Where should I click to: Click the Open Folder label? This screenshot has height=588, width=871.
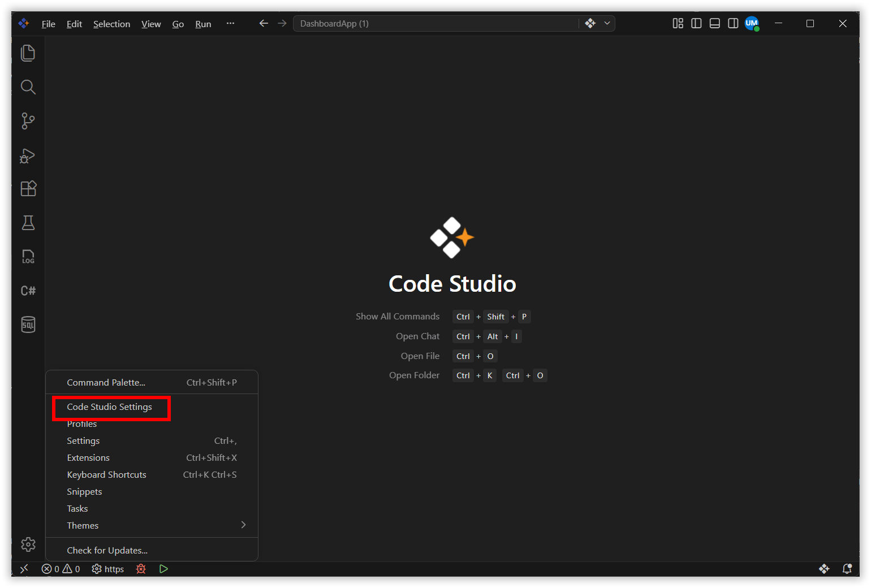[414, 375]
